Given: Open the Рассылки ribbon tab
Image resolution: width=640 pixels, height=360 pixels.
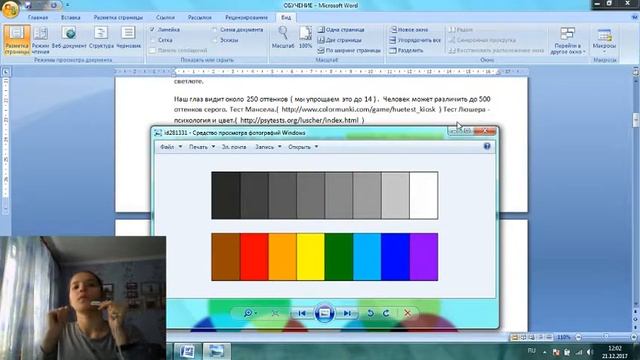Looking at the screenshot, I should 200,18.
